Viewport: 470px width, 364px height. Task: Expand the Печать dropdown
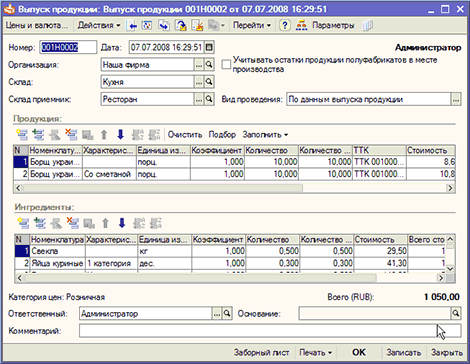pos(315,352)
